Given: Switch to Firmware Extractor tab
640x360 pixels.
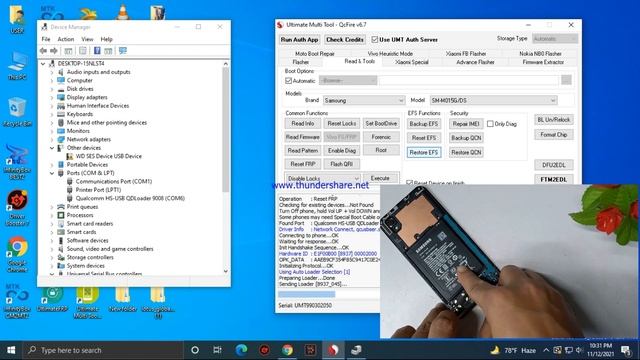Looking at the screenshot, I should [x=543, y=62].
